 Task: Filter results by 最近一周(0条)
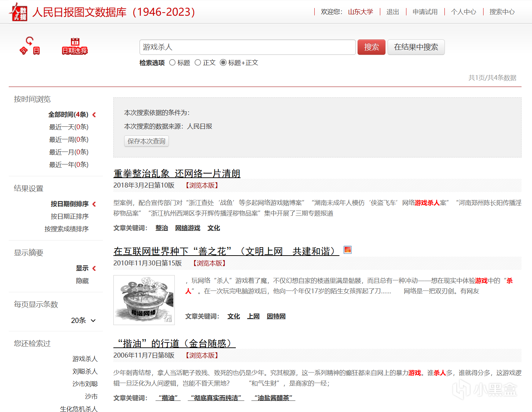click(69, 140)
